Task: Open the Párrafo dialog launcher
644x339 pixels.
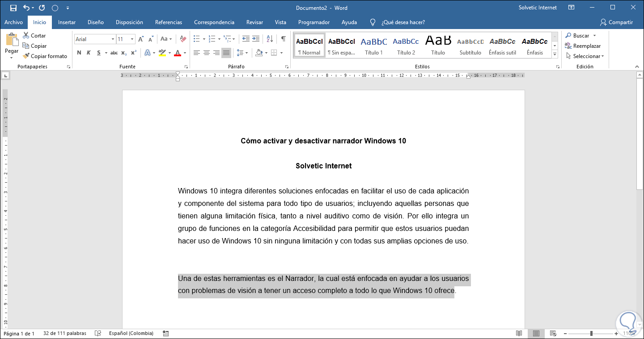Action: [287, 67]
